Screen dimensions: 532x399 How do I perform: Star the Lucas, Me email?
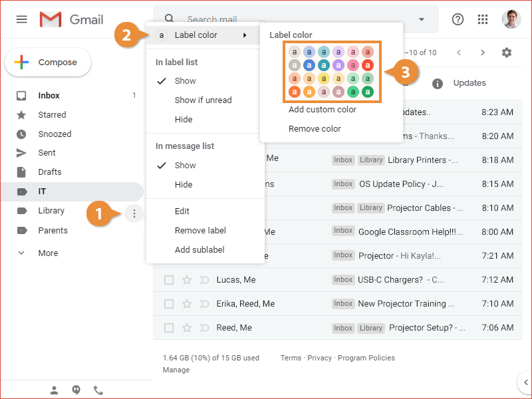[187, 280]
